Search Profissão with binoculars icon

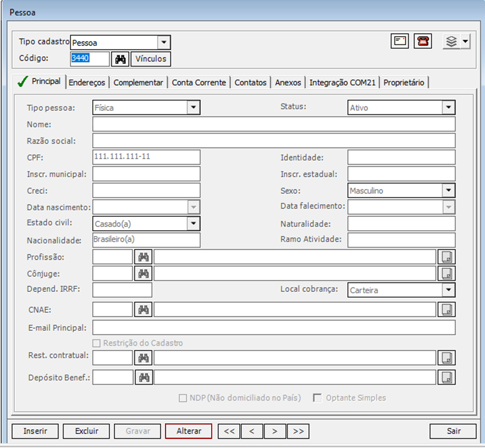click(143, 257)
